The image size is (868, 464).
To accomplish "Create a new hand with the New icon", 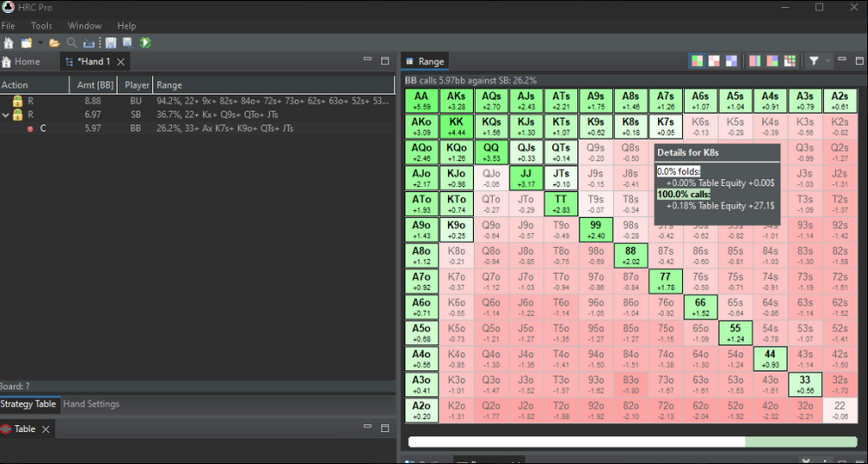I will tap(26, 43).
